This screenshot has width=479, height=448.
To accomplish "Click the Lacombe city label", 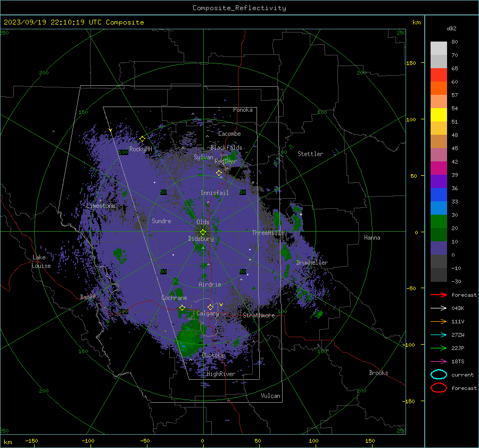I will 229,134.
